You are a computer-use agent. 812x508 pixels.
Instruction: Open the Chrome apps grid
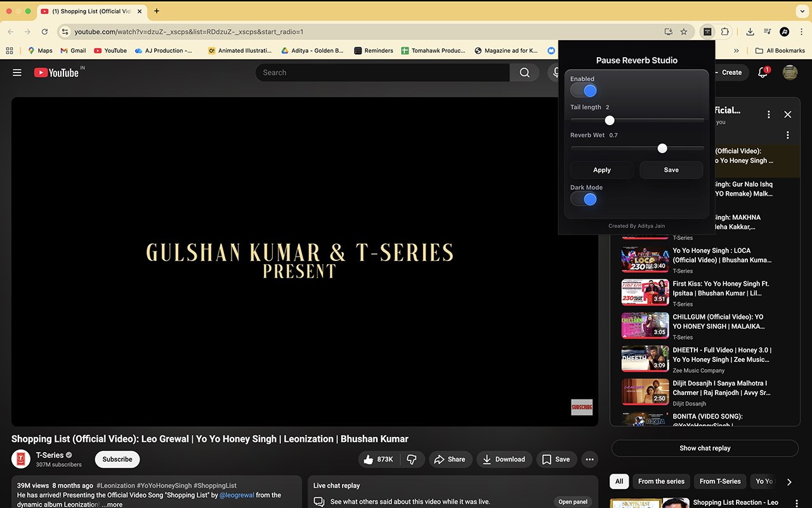click(10, 51)
